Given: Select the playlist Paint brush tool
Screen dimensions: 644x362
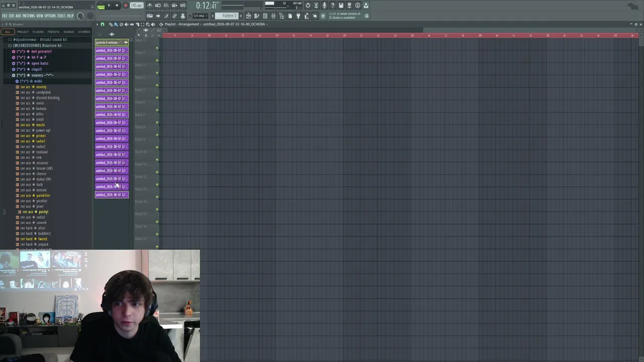Looking at the screenshot, I should 116,24.
